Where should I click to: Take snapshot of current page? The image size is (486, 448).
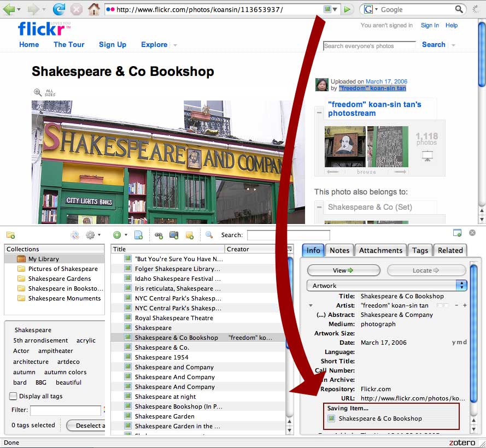pos(174,235)
